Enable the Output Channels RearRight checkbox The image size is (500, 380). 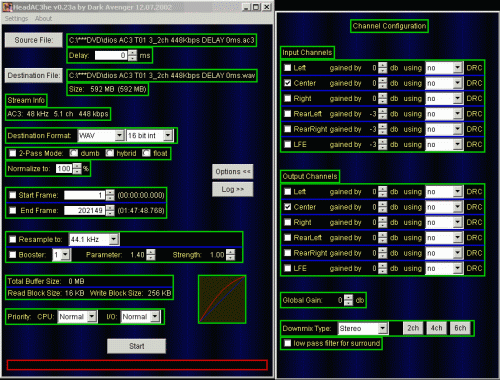pyautogui.click(x=288, y=253)
